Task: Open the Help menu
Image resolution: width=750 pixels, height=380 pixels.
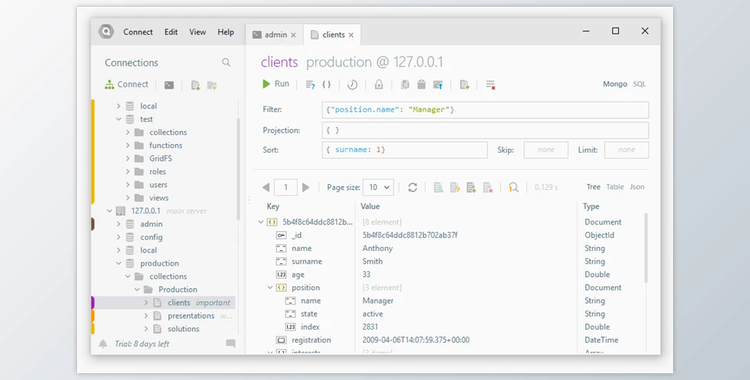Action: tap(226, 32)
